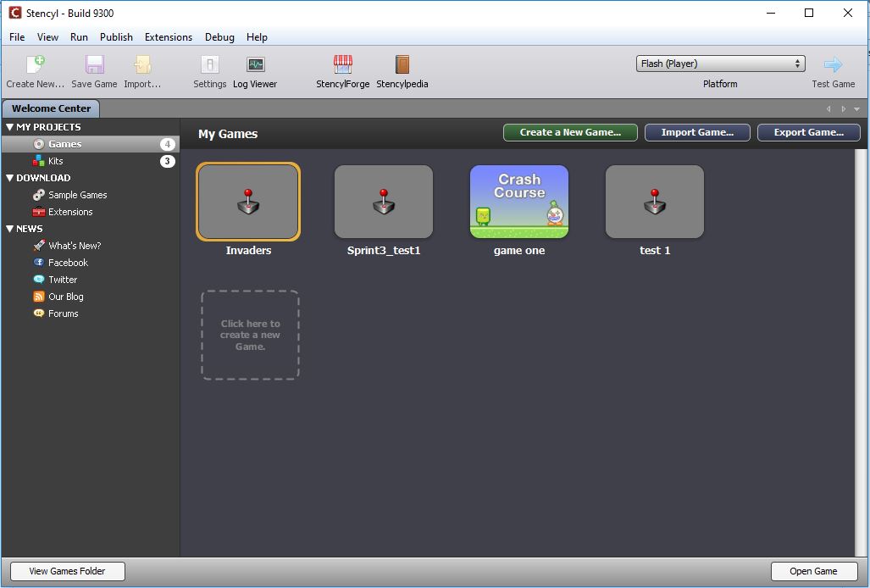The height and width of the screenshot is (588, 870).
Task: Click the My Games heading
Action: [x=228, y=134]
